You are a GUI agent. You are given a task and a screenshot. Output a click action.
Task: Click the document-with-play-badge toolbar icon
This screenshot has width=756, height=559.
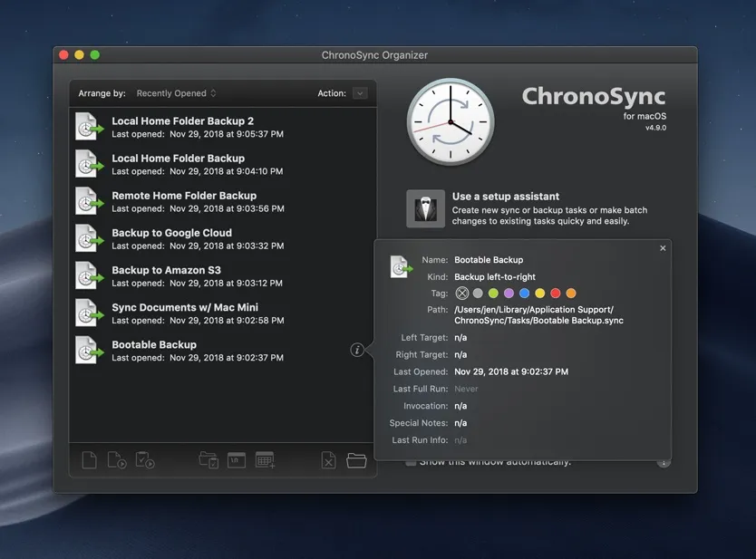pos(116,460)
